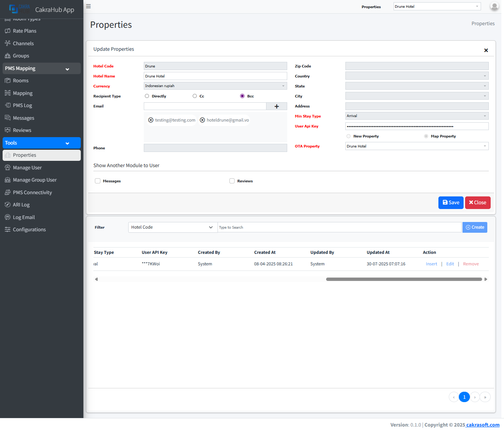Click the horizontal table scrollbar

404,279
